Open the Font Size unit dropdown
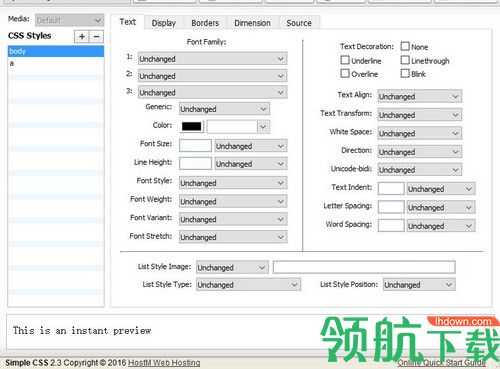This screenshot has width=500, height=369. 251,146
